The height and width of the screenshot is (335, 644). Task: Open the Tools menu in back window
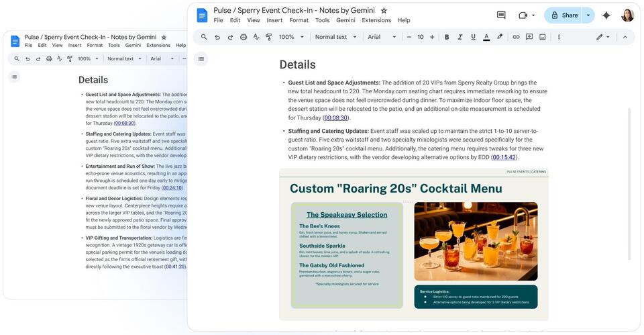click(114, 45)
